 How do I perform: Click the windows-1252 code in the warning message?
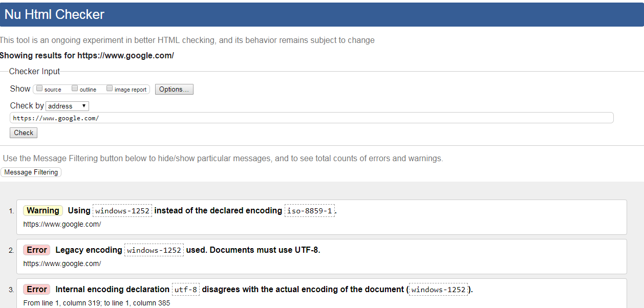pyautogui.click(x=122, y=211)
